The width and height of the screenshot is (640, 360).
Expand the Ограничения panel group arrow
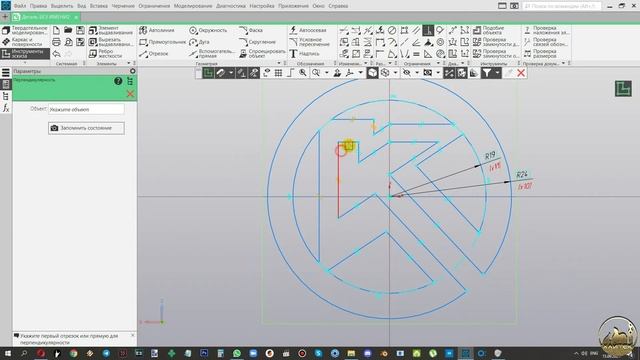pyautogui.click(x=438, y=63)
